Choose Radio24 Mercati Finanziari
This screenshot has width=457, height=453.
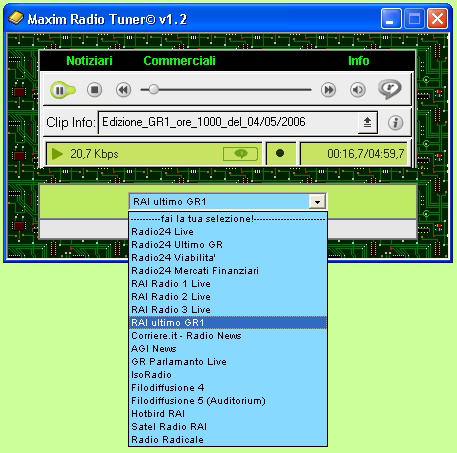click(x=228, y=271)
